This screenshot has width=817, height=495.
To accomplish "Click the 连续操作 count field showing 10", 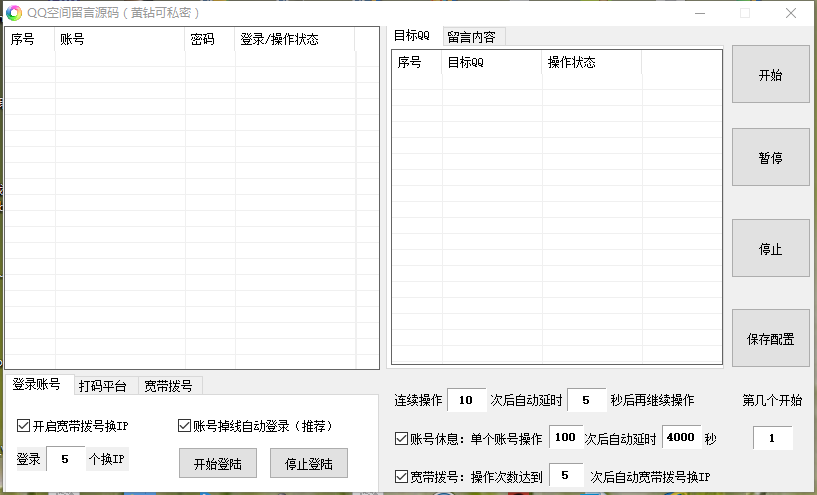I will tap(466, 400).
